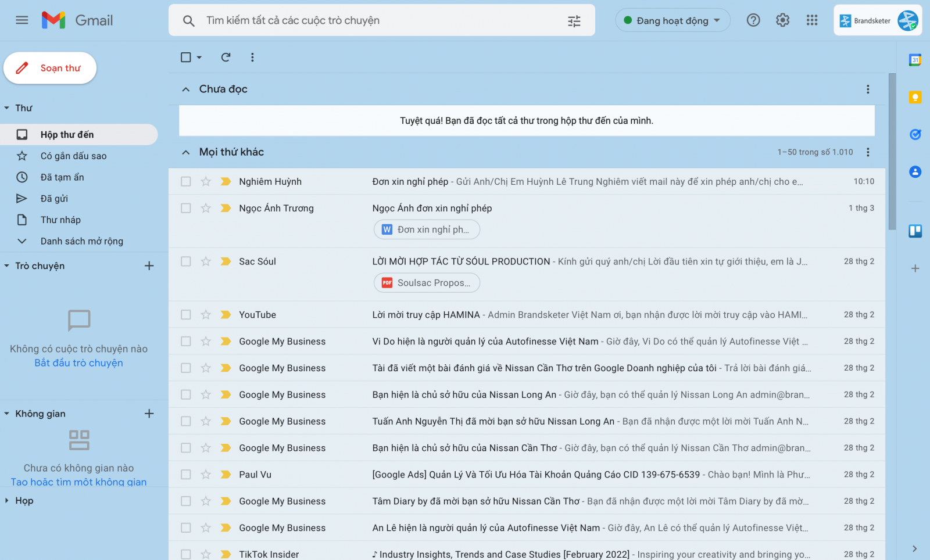The height and width of the screenshot is (560, 930).
Task: Hide the side panel arrow
Action: point(915,548)
